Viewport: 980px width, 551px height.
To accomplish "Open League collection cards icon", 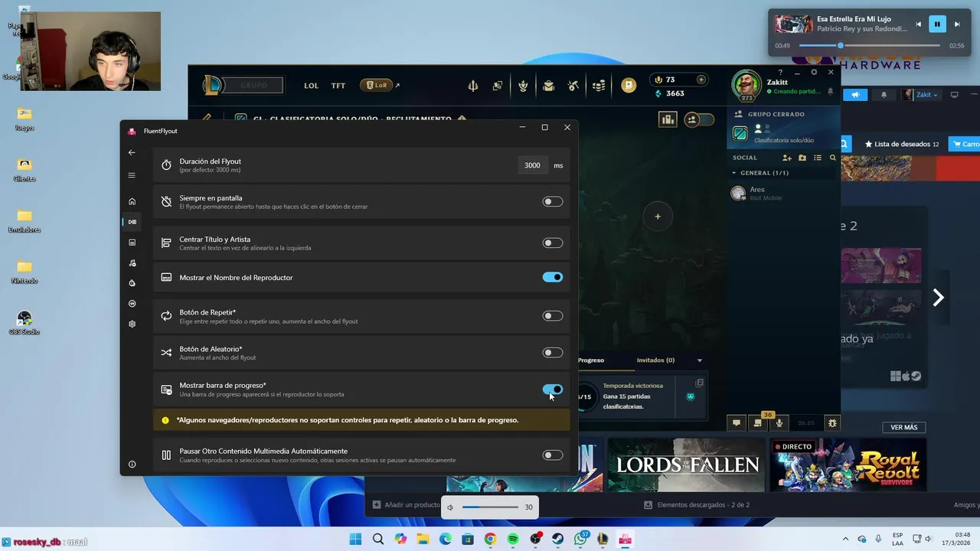I will click(498, 86).
